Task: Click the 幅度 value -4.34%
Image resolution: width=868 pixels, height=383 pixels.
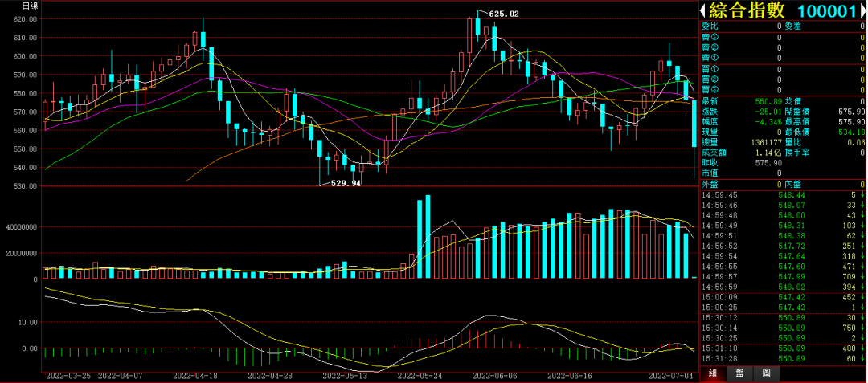Action: coord(768,121)
